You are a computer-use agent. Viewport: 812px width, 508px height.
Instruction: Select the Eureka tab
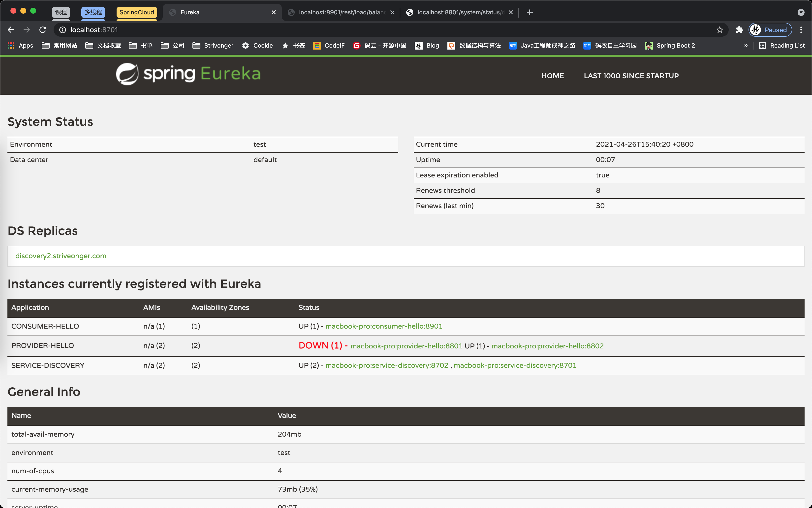click(222, 12)
